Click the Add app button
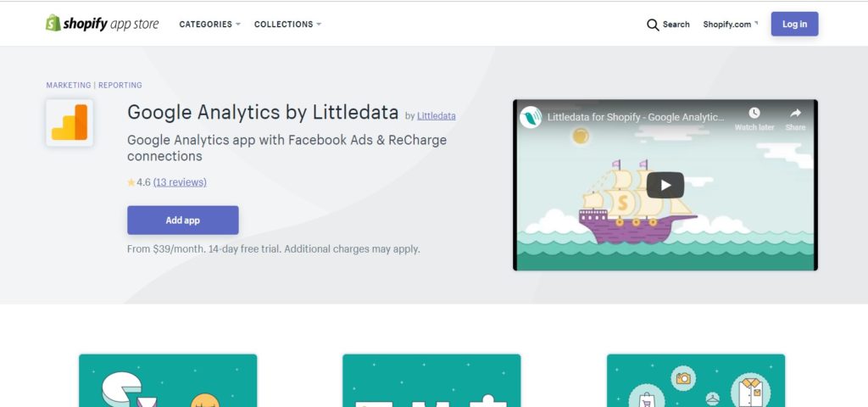This screenshot has width=868, height=407. coord(183,220)
